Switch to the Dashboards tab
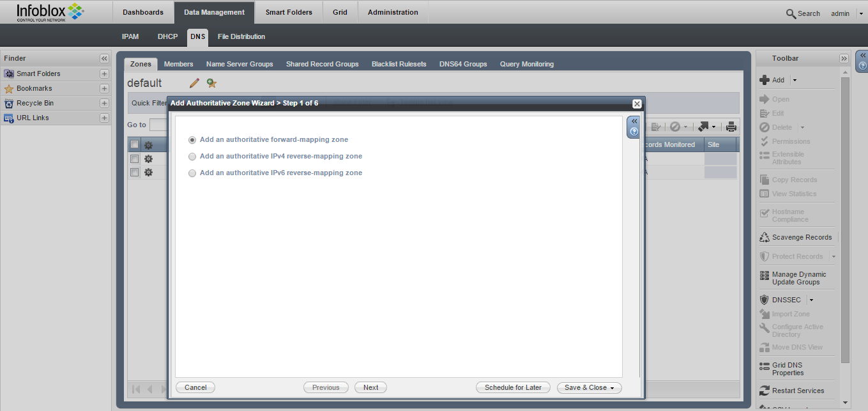Image resolution: width=868 pixels, height=411 pixels. pos(143,12)
